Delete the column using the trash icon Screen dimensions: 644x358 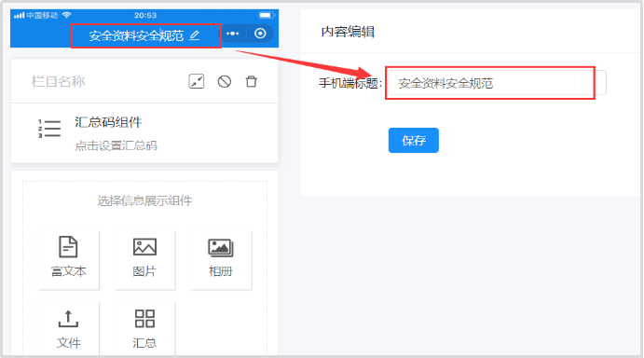tap(252, 81)
